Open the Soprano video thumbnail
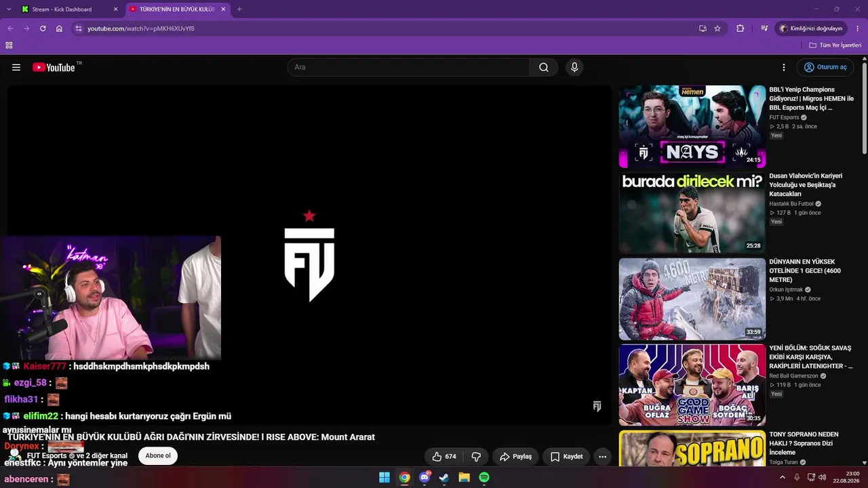The image size is (868, 488). (x=692, y=448)
